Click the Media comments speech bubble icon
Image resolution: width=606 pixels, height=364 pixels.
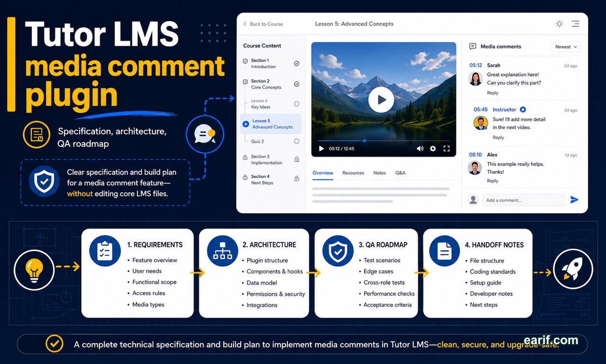pos(472,46)
